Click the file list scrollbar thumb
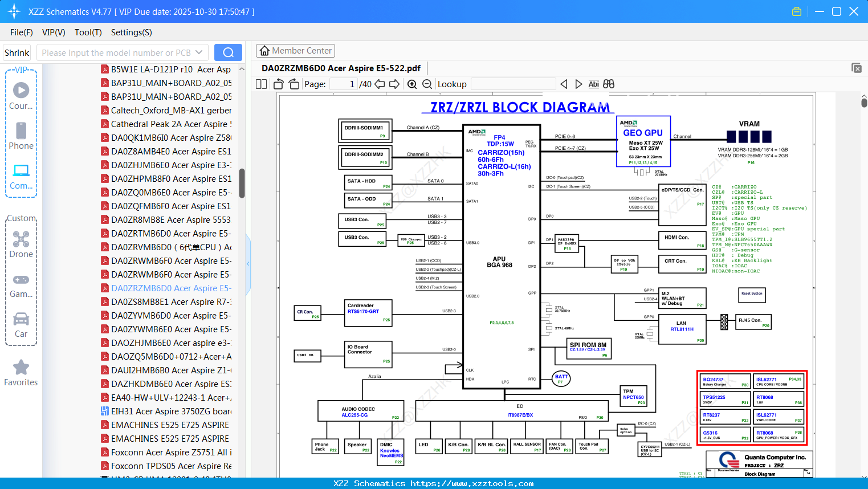The width and height of the screenshot is (868, 489). 242,183
